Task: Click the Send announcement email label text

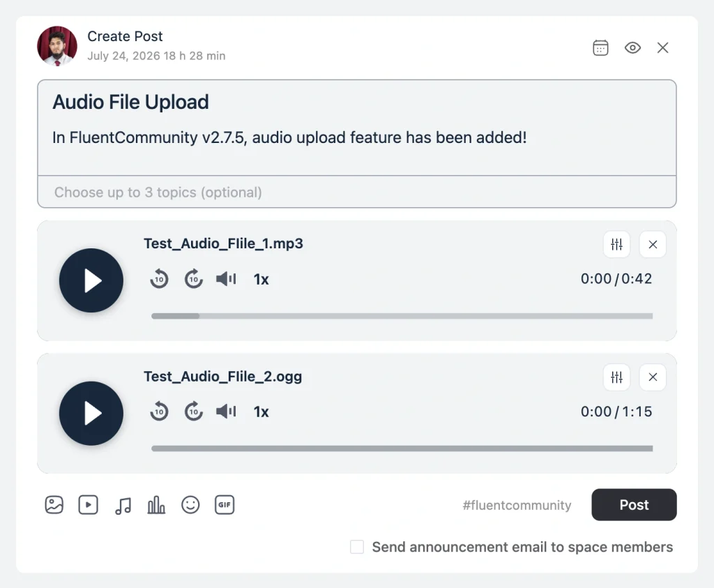Action: [x=522, y=547]
